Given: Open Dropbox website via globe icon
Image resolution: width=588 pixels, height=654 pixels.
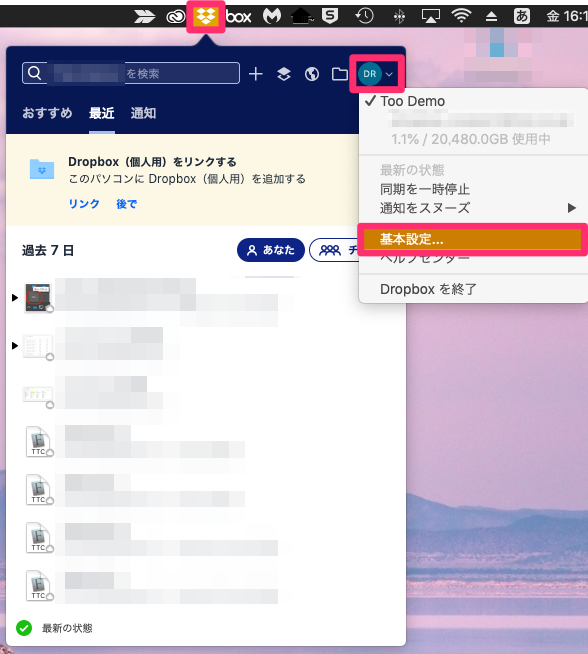Looking at the screenshot, I should pyautogui.click(x=312, y=74).
